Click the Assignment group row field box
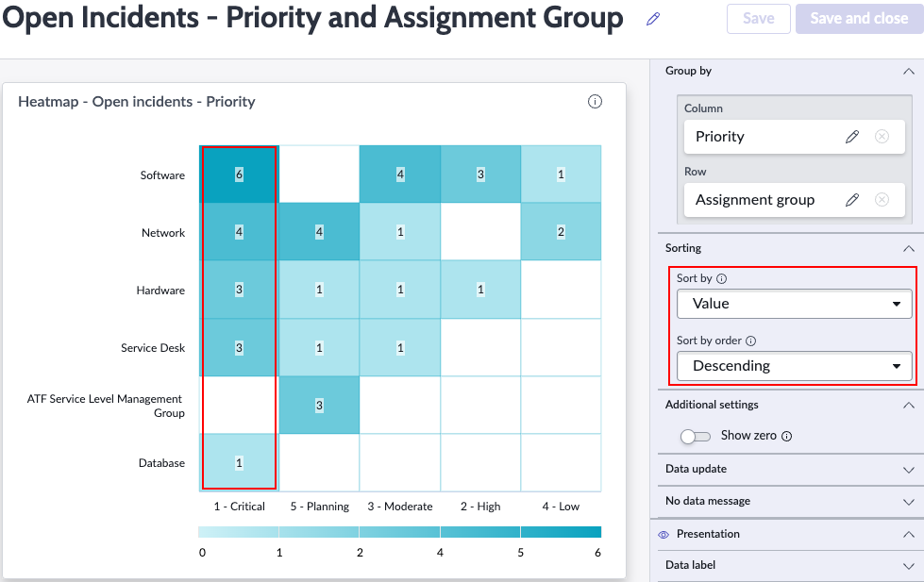Viewport: 924px width, 582px height. click(x=795, y=200)
